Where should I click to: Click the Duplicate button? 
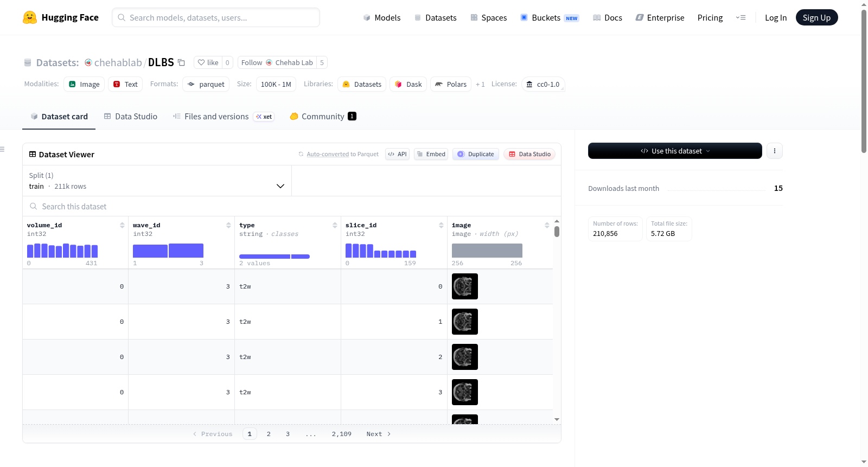(x=476, y=154)
